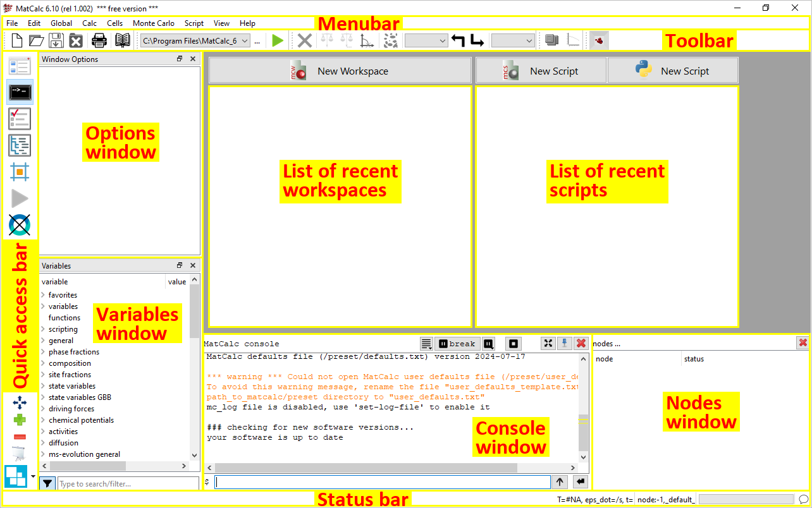
Task: Click the presentation board quick access icon
Action: click(x=20, y=454)
